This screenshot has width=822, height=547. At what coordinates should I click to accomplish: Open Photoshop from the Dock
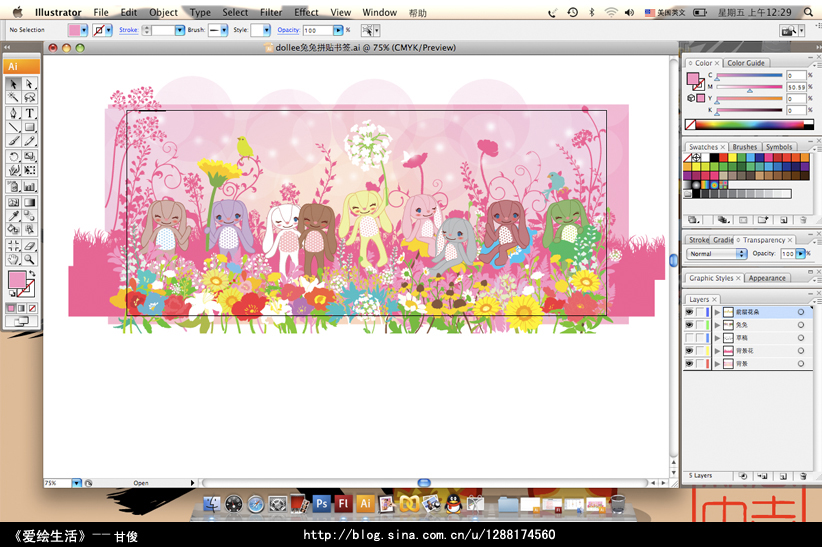321,504
